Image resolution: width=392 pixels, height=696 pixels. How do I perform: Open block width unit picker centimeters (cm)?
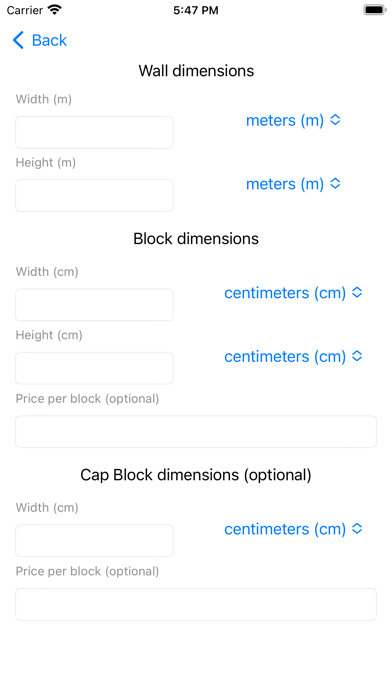(x=293, y=293)
